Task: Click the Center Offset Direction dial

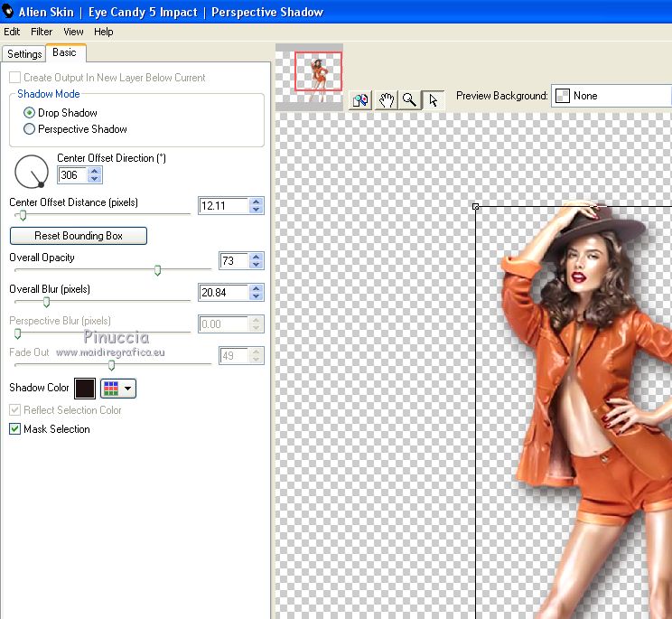Action: (32, 171)
